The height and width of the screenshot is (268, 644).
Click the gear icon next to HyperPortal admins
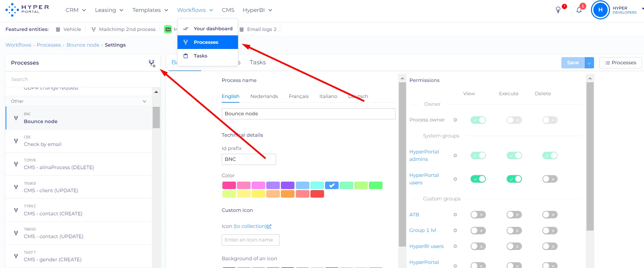(x=455, y=155)
